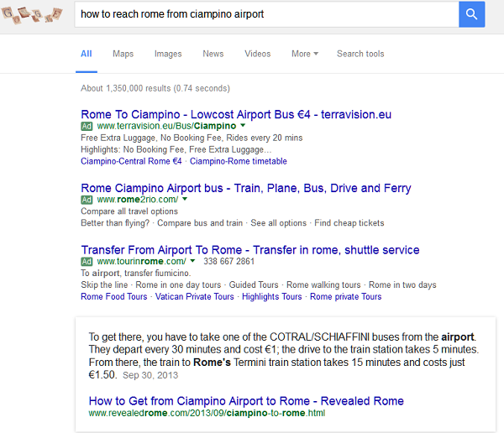
Task: Click the Ad badge beside tourinrome.com URL
Action: click(87, 262)
